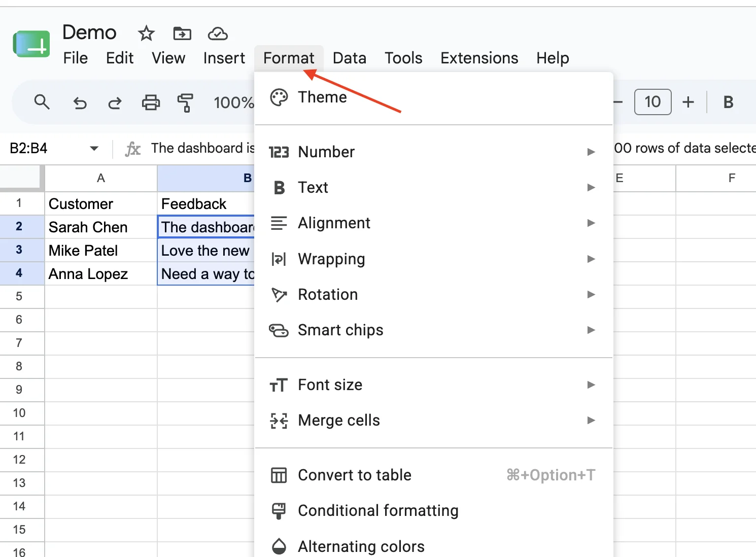Select row 15 header
The width and height of the screenshot is (756, 557).
point(22,530)
